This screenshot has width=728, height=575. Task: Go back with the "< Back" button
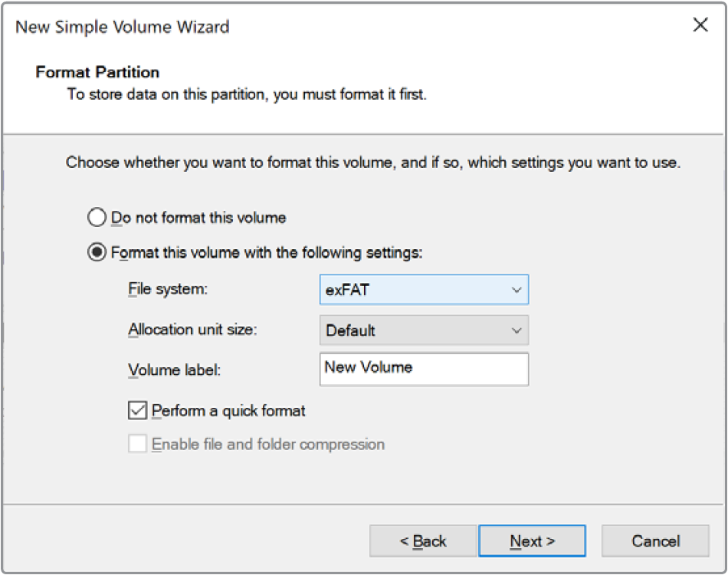(x=423, y=541)
